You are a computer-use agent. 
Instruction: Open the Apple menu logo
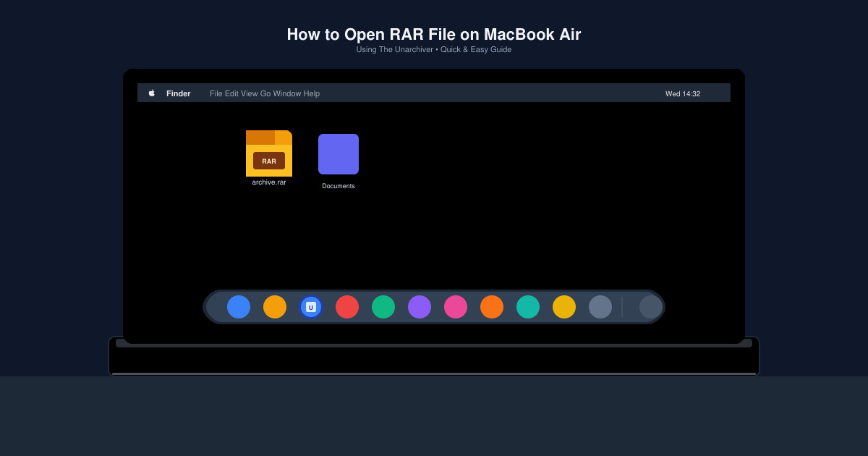click(152, 93)
